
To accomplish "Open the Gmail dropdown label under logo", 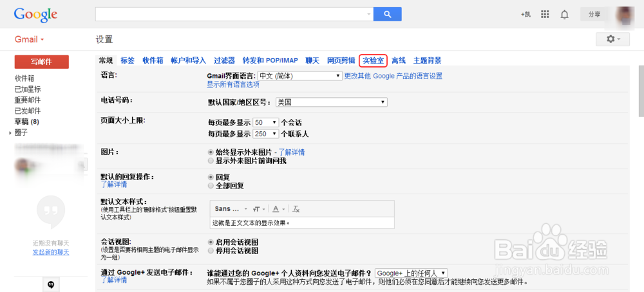I will (x=29, y=39).
